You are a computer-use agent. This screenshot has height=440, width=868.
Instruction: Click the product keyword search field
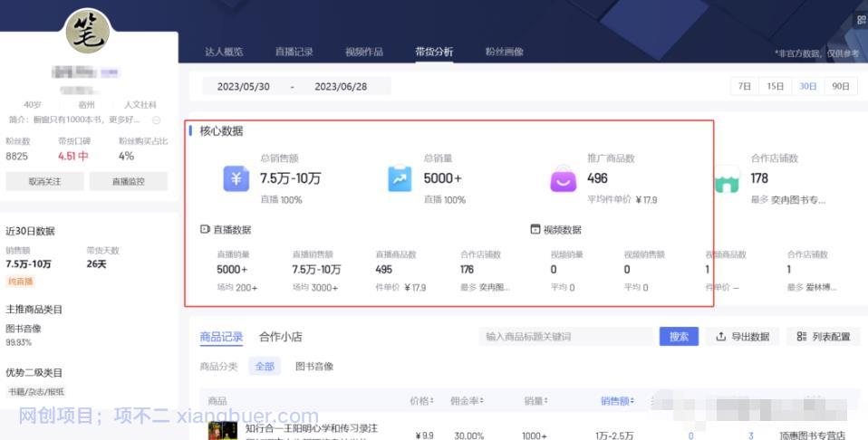click(x=567, y=337)
